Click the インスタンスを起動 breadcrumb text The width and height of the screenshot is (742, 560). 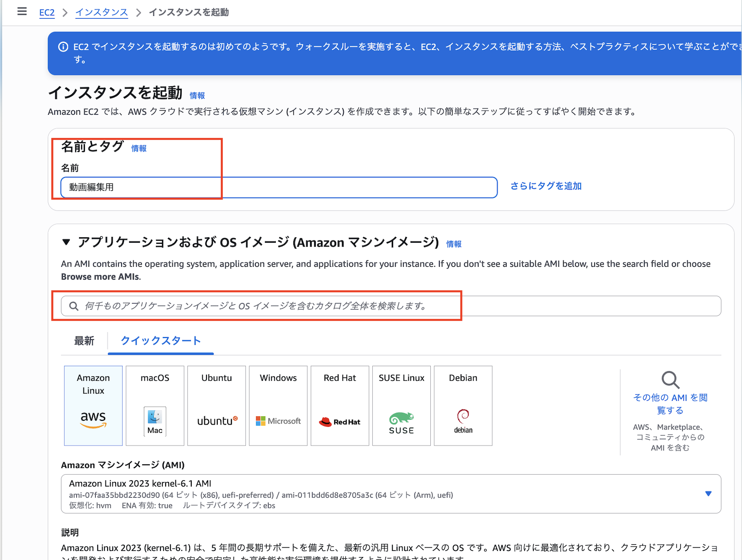189,12
